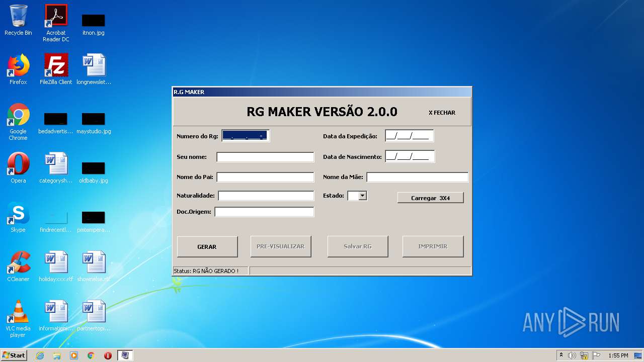Select the longnewslet... Word document
Image resolution: width=644 pixels, height=362 pixels.
[x=94, y=69]
